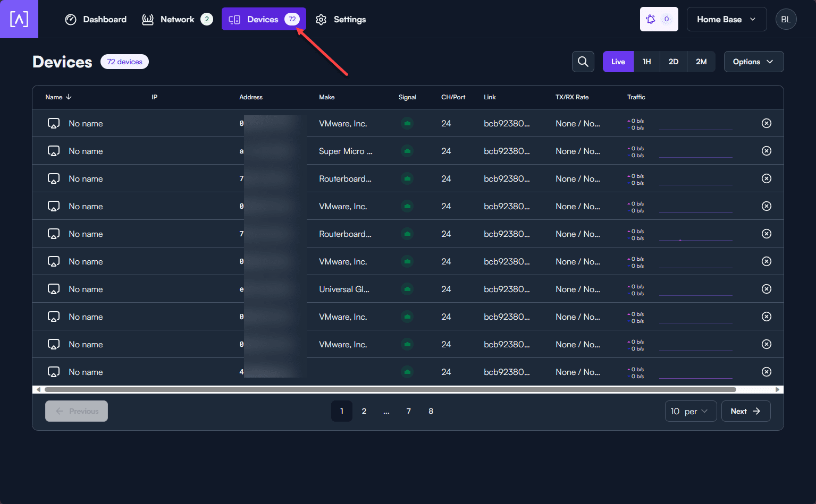
Task: Click the pagination ellipsis between 2 and 7
Action: click(386, 411)
